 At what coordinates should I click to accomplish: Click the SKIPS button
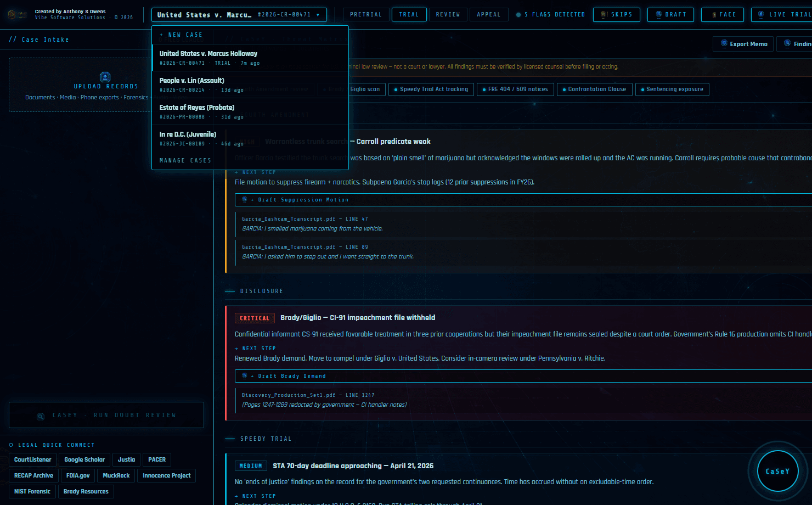pos(616,15)
